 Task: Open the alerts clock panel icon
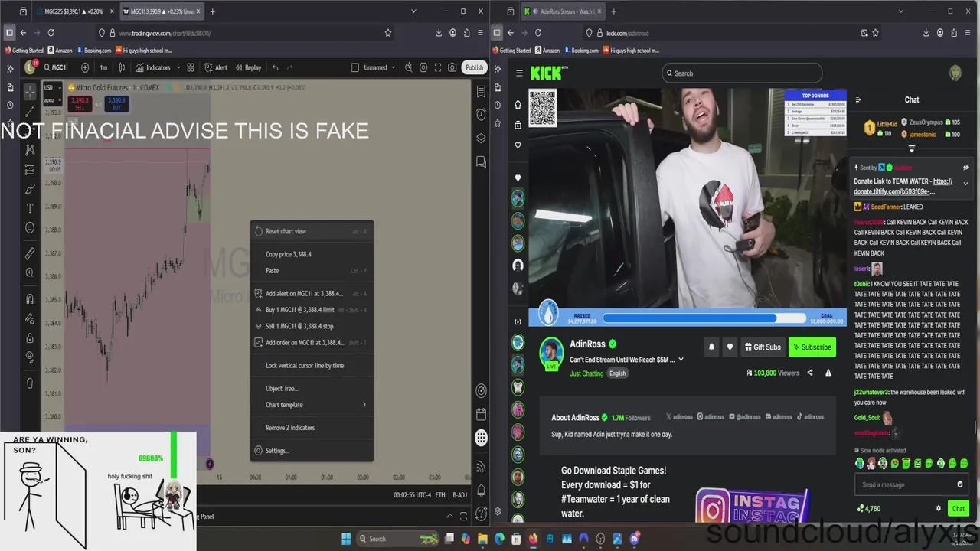[x=481, y=114]
